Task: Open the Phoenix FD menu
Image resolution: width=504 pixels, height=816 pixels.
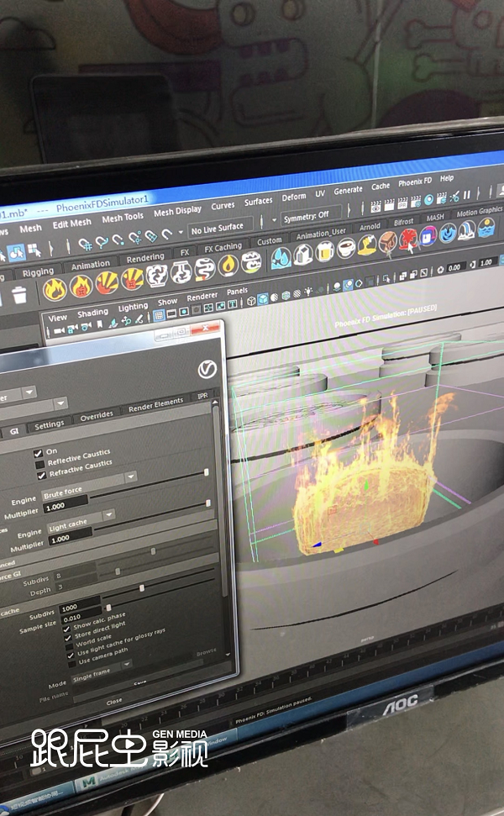Action: [x=415, y=182]
